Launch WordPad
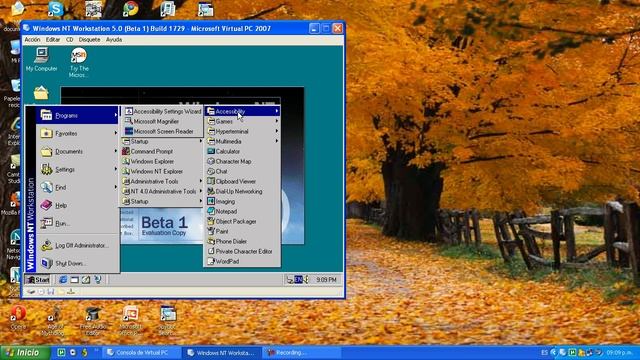This screenshot has width=640, height=360. 242,261
